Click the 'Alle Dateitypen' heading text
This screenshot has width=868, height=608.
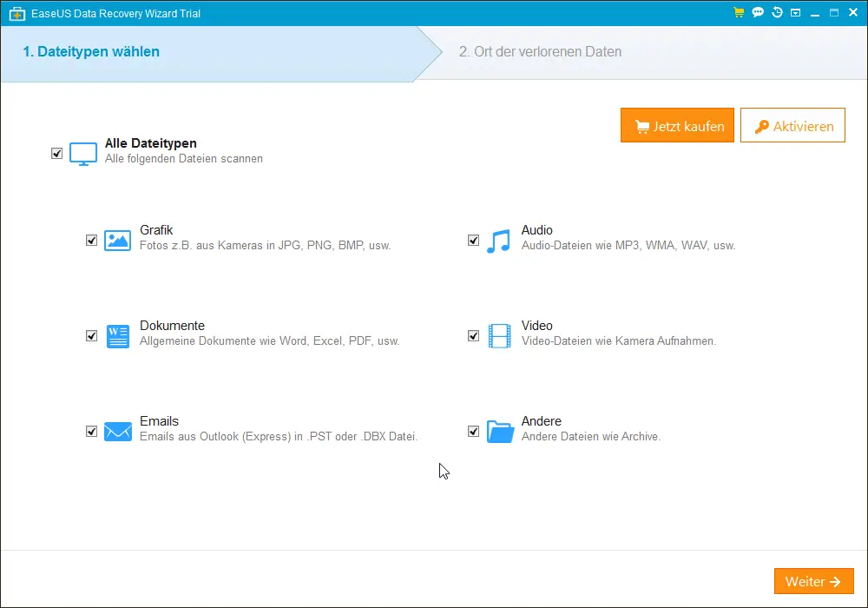tap(150, 143)
